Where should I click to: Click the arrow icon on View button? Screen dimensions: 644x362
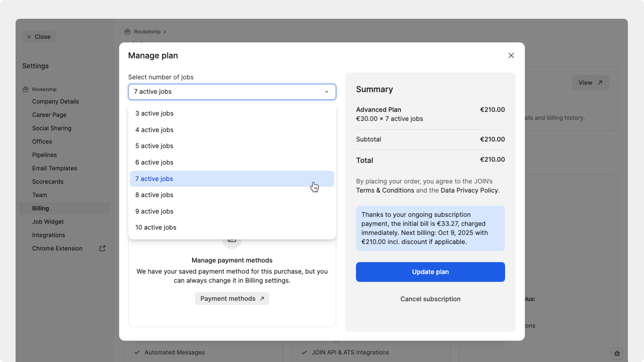point(600,83)
